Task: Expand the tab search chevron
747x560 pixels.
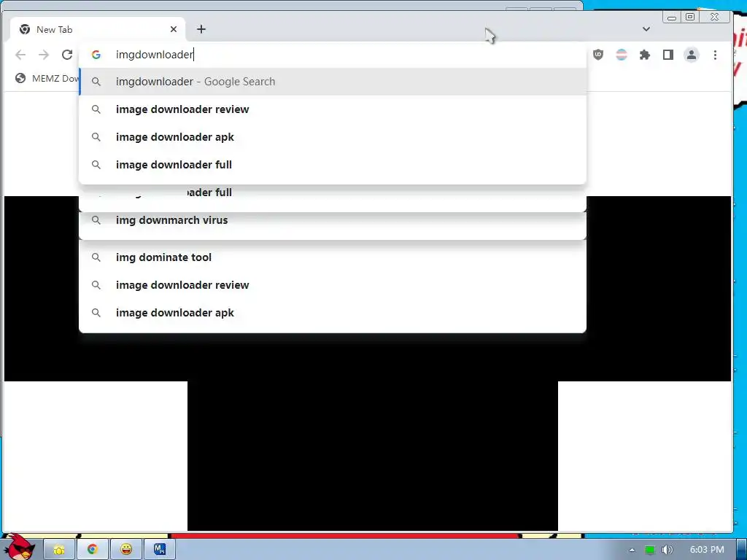Action: coord(646,29)
